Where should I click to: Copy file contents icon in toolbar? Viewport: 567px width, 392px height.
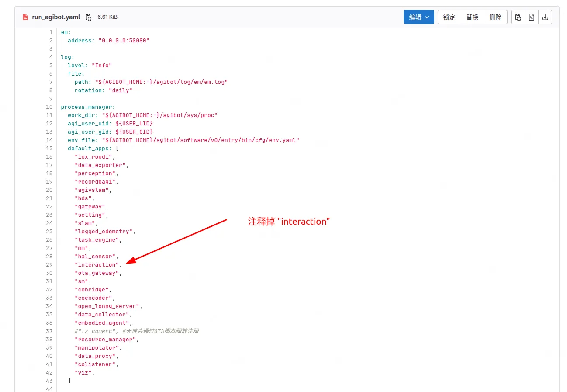pyautogui.click(x=518, y=17)
